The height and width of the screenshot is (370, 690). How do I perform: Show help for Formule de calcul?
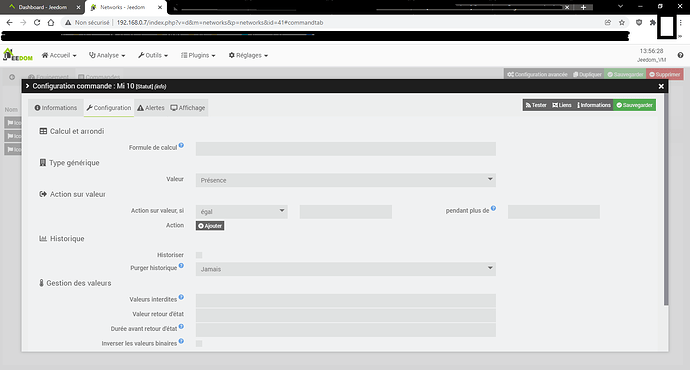click(181, 145)
